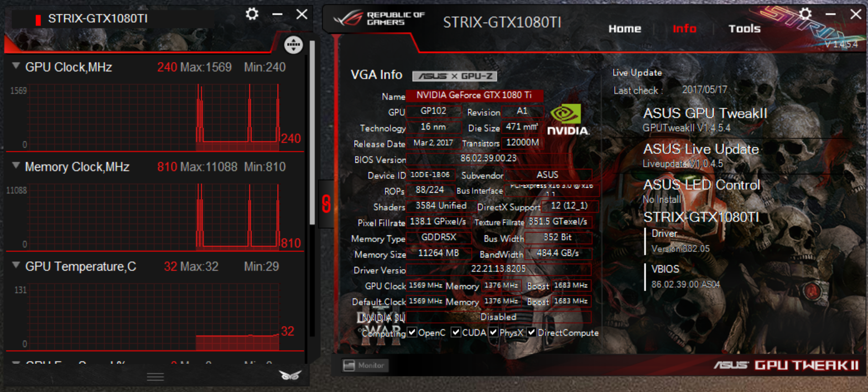This screenshot has width=868, height=392.
Task: Click the Release Date value "Mar 2, 2017"
Action: [x=433, y=143]
